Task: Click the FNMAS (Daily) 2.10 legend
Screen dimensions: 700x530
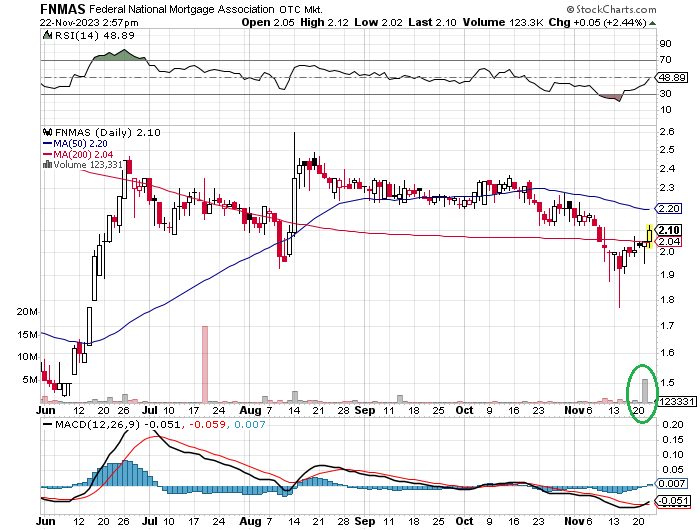Action: click(x=108, y=132)
